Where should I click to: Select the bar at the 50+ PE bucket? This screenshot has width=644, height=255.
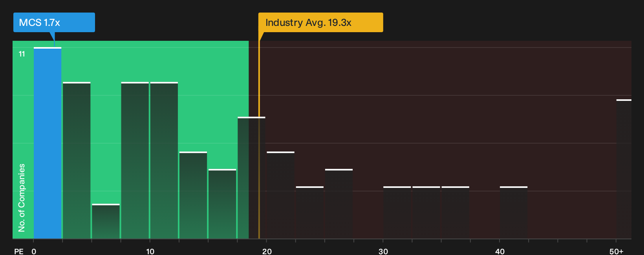(x=624, y=169)
